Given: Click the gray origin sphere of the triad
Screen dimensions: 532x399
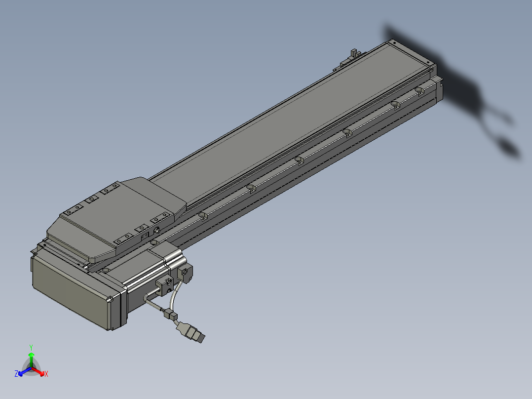Looking at the screenshot, I should [x=31, y=369].
